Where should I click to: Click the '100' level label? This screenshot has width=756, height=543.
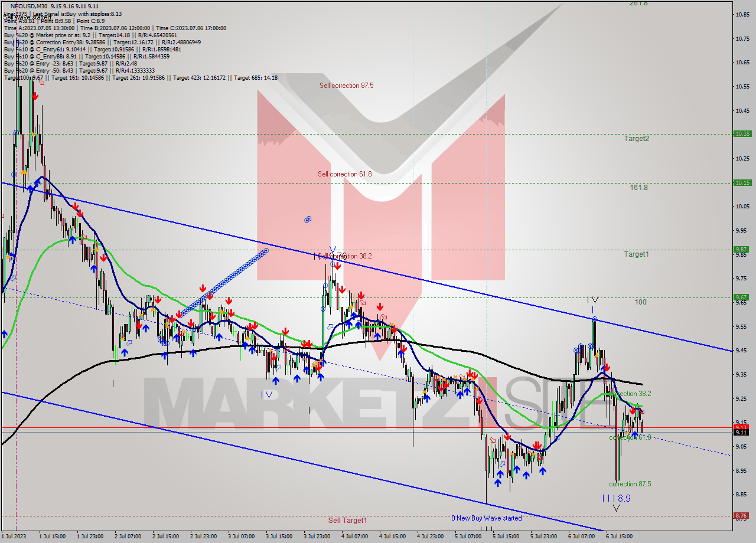point(640,302)
